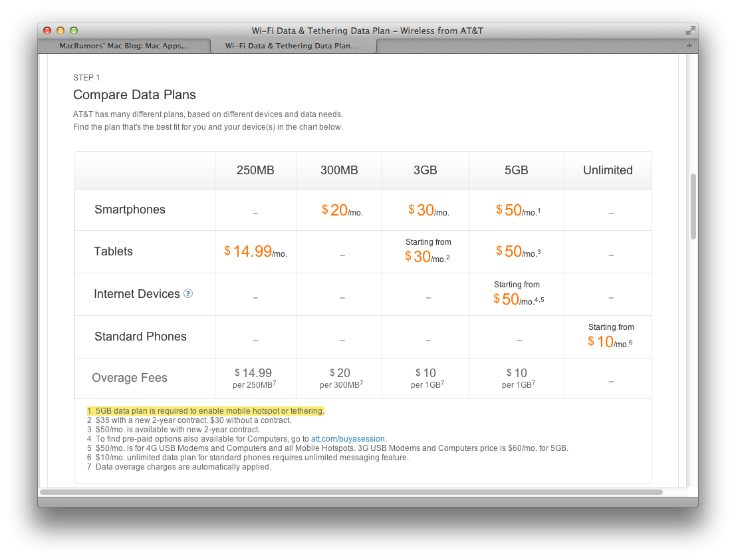Click the Overage Fees row label
This screenshot has height=560, width=736.
pyautogui.click(x=130, y=378)
